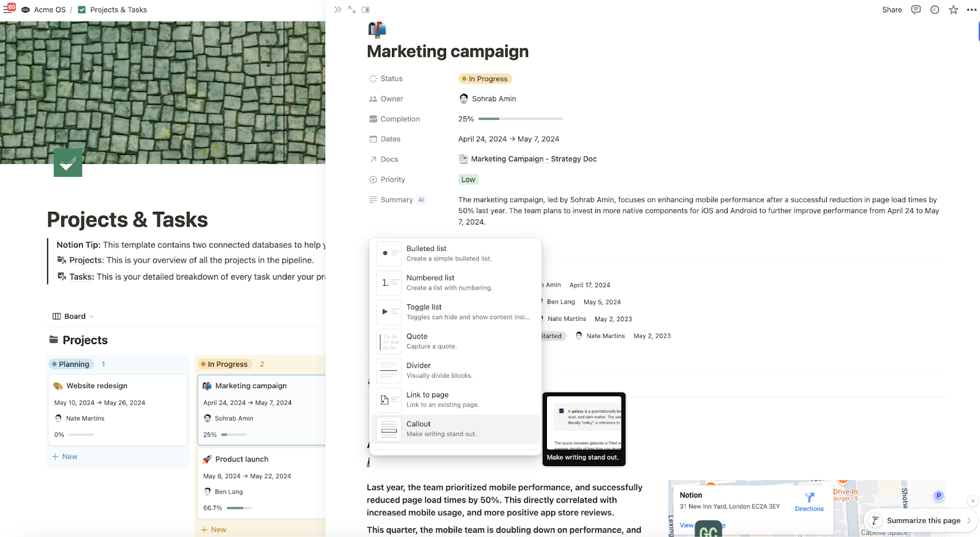The height and width of the screenshot is (537, 980).
Task: Dismiss Summarize prompt with small X
Action: click(x=973, y=501)
